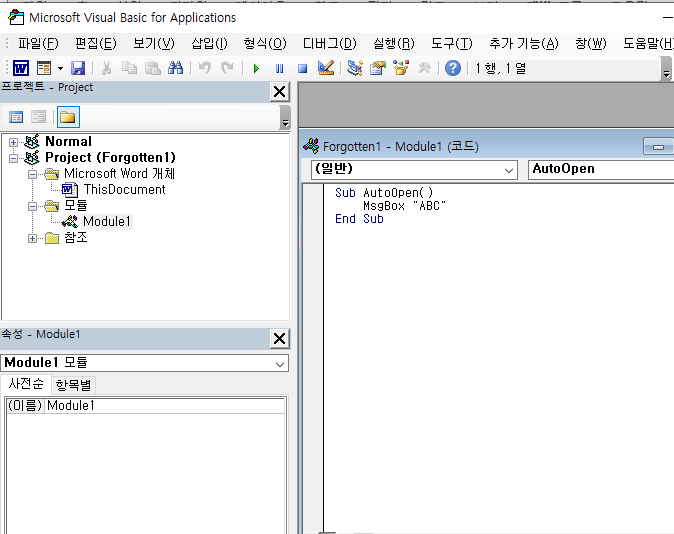
Task: Click the MsgBox "ABC" code line
Action: (x=404, y=206)
